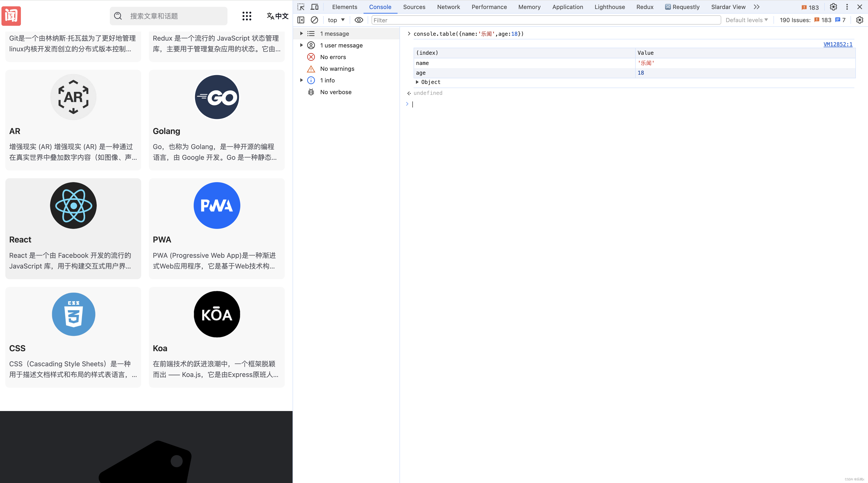
Task: Open the top context selector dropdown
Action: [x=336, y=20]
